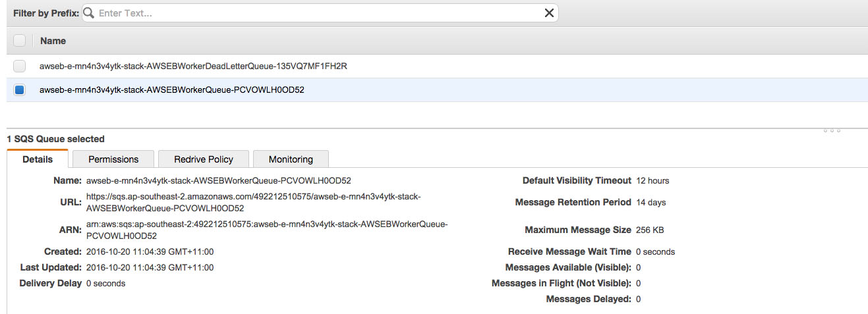This screenshot has width=868, height=314.
Task: Click the 14 days retention period value
Action: [x=651, y=202]
